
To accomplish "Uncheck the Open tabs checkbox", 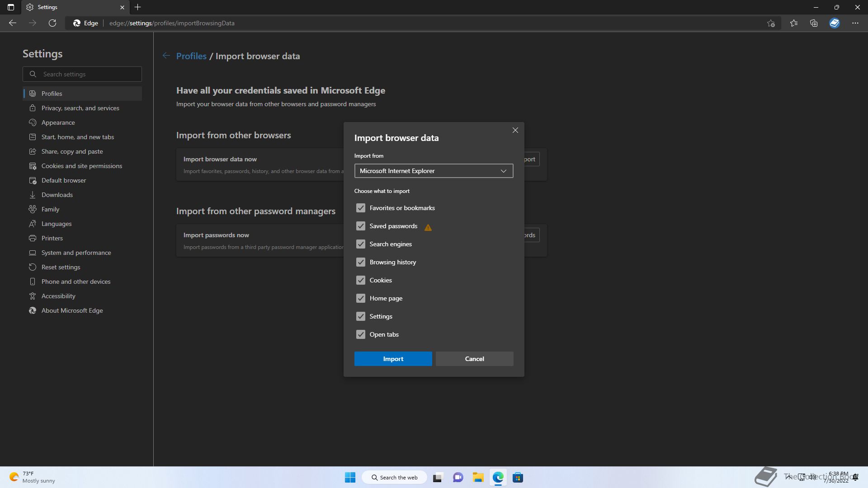I will pos(360,334).
